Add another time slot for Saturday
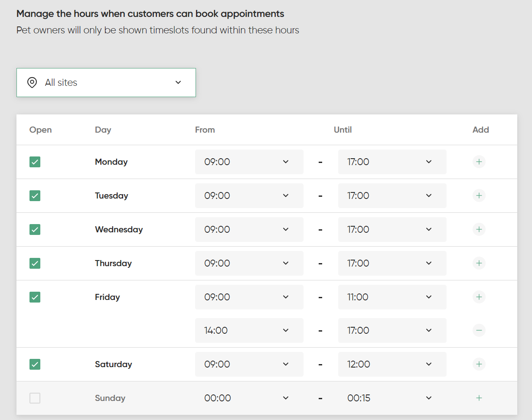532x420 pixels. [x=479, y=365]
